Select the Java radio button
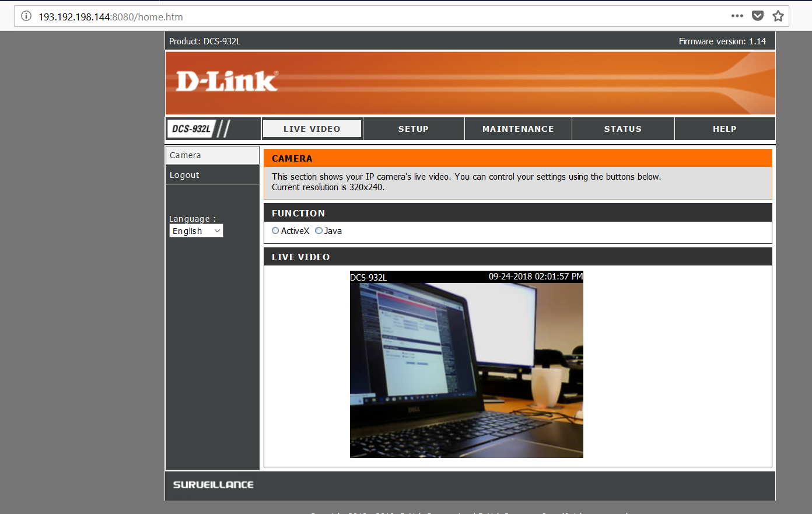812x514 pixels. (x=318, y=230)
